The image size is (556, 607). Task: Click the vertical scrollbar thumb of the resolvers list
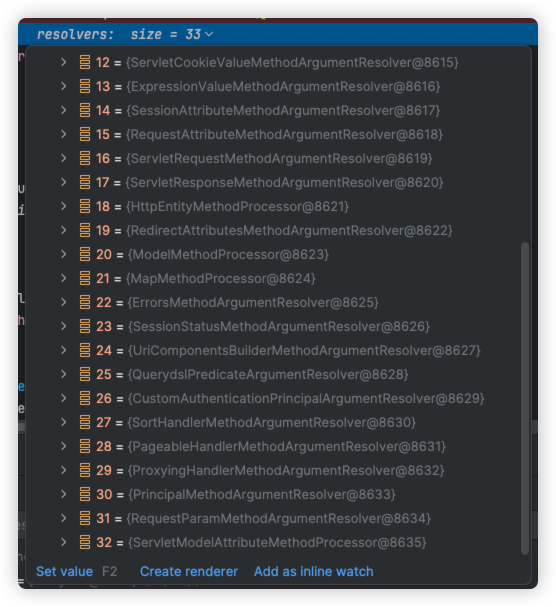(525, 398)
